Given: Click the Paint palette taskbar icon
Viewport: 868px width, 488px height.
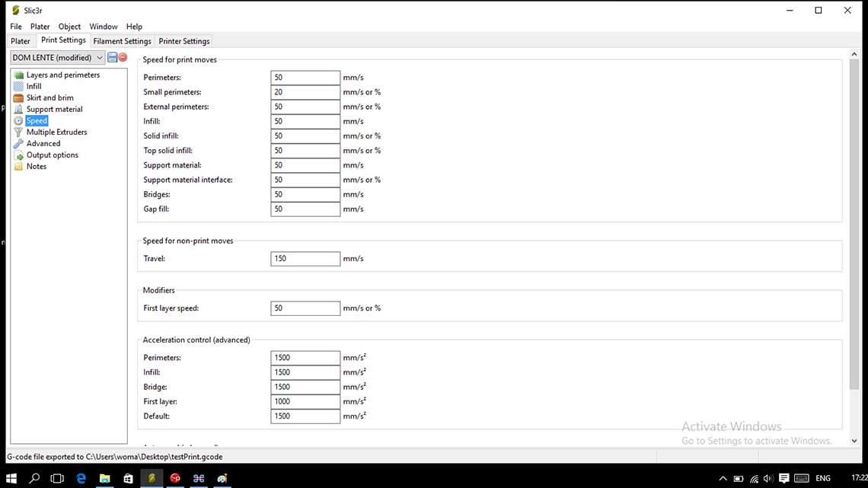Looking at the screenshot, I should (222, 479).
